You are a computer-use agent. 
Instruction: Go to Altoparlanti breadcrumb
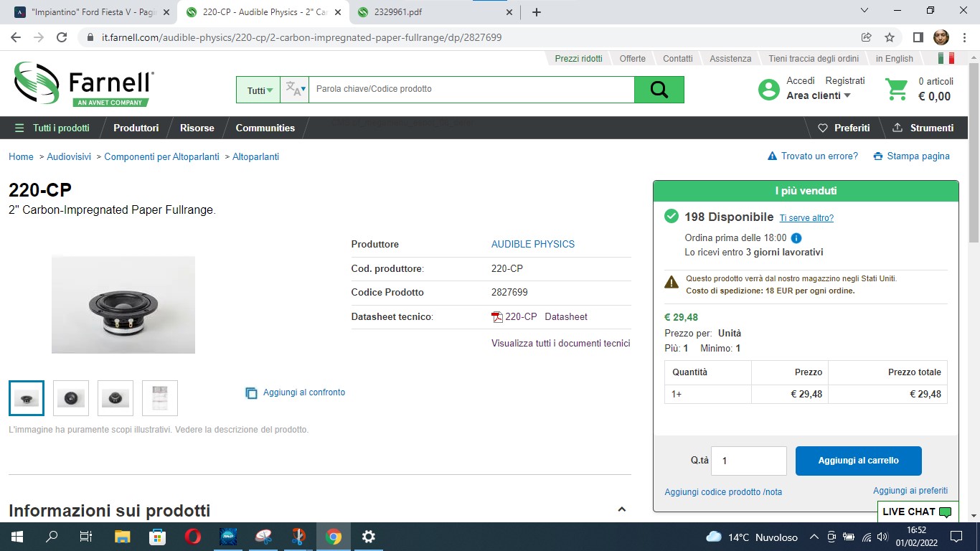(255, 156)
